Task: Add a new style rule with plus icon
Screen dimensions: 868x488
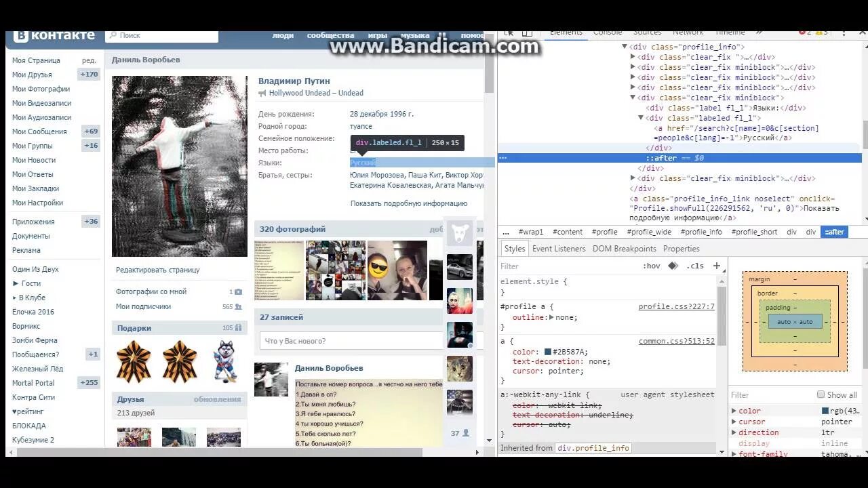Action: pos(716,266)
